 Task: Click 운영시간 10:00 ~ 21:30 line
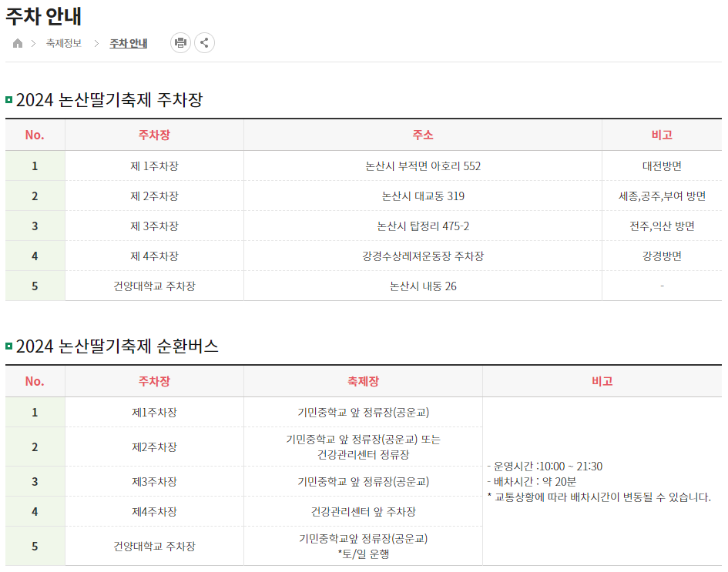pyautogui.click(x=545, y=467)
